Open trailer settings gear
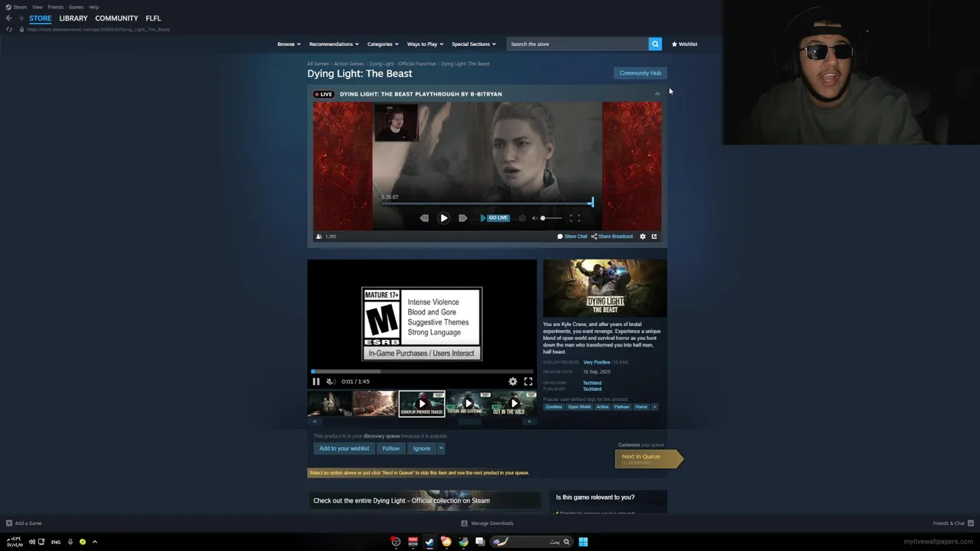The height and width of the screenshot is (551, 980). click(x=513, y=381)
